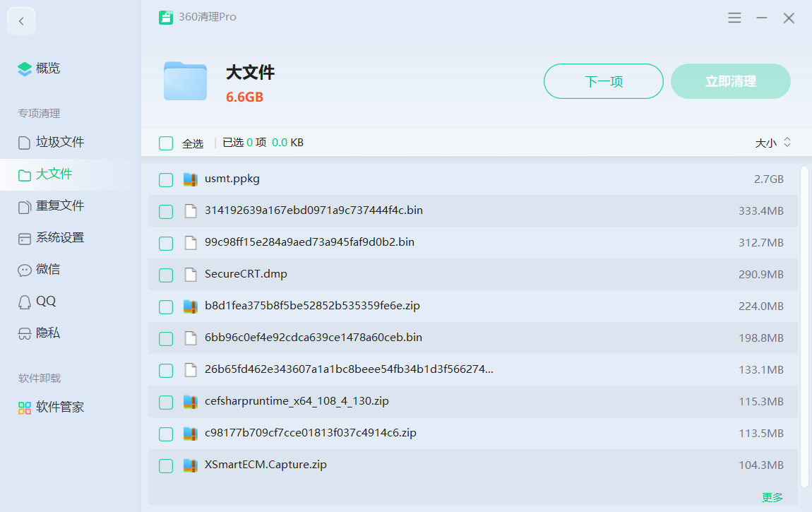Click the large blue 大文件 folder icon
The height and width of the screenshot is (512, 812).
point(185,81)
